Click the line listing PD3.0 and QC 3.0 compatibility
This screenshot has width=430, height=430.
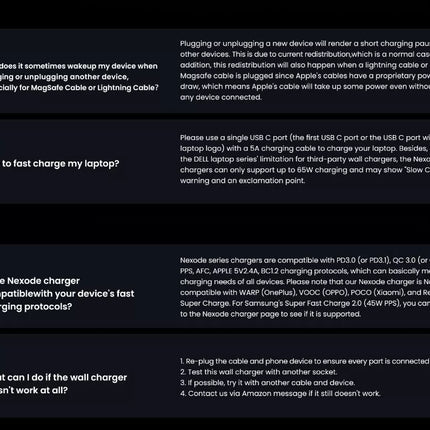pos(305,260)
